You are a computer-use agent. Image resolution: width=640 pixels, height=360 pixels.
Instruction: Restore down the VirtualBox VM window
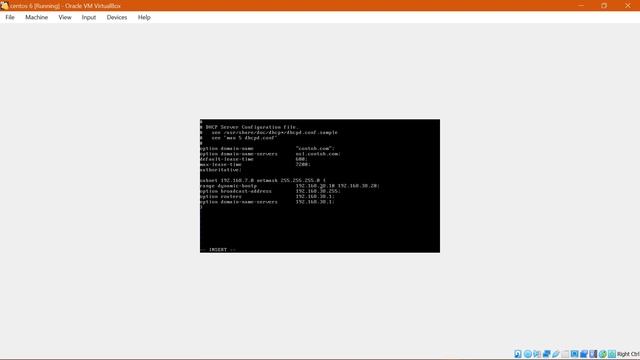[x=604, y=6]
